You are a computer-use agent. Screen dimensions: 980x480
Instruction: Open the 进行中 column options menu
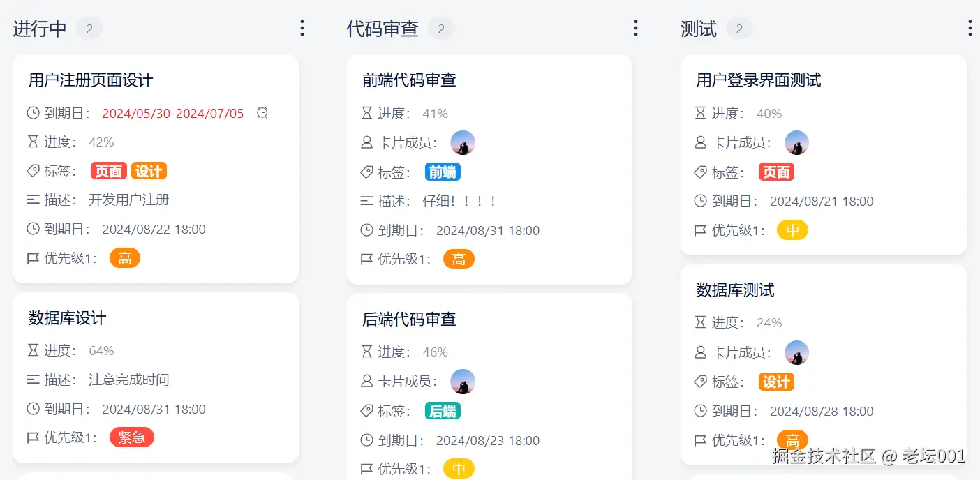(x=302, y=28)
